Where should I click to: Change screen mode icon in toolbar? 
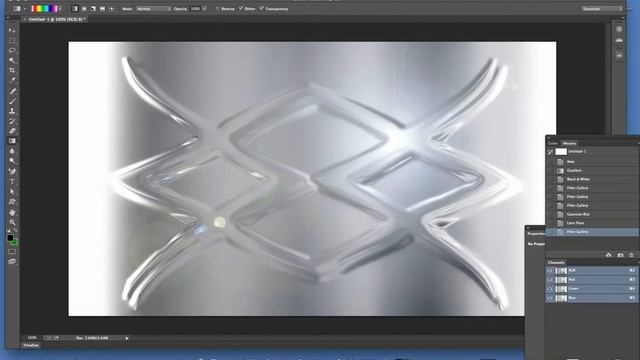point(12,262)
